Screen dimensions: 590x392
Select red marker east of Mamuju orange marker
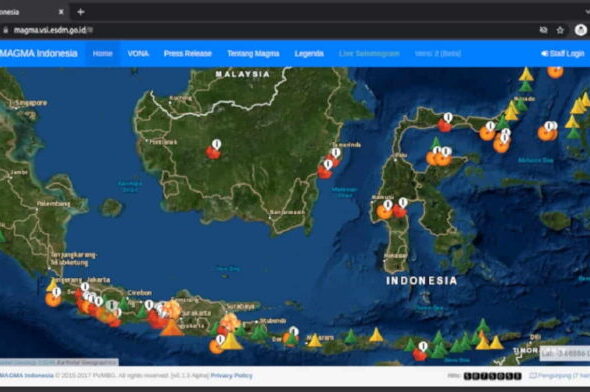pyautogui.click(x=399, y=211)
